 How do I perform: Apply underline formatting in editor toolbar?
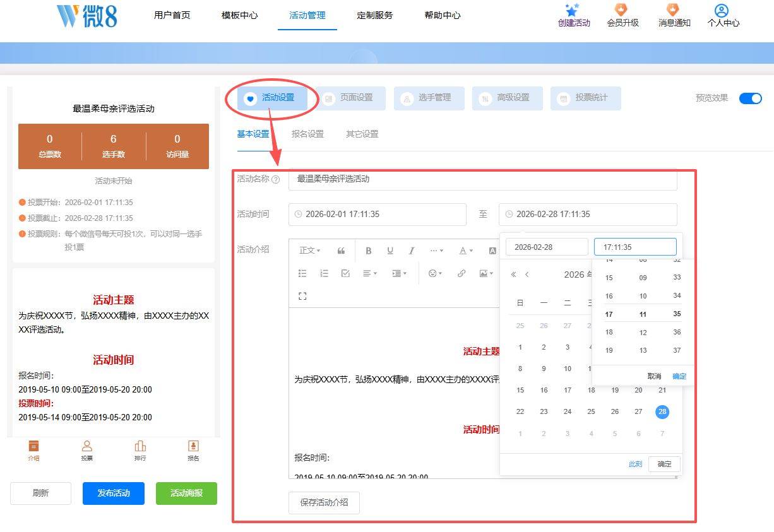390,251
